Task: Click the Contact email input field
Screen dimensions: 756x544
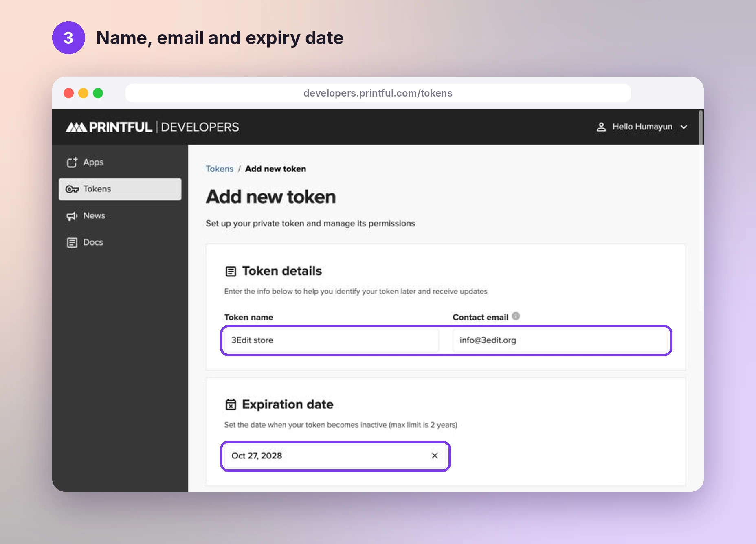Action: 560,340
